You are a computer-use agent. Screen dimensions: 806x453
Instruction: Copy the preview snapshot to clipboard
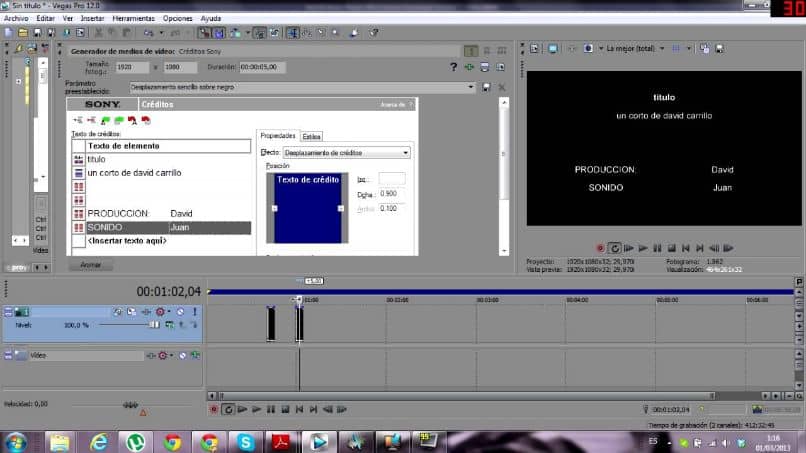[705, 48]
